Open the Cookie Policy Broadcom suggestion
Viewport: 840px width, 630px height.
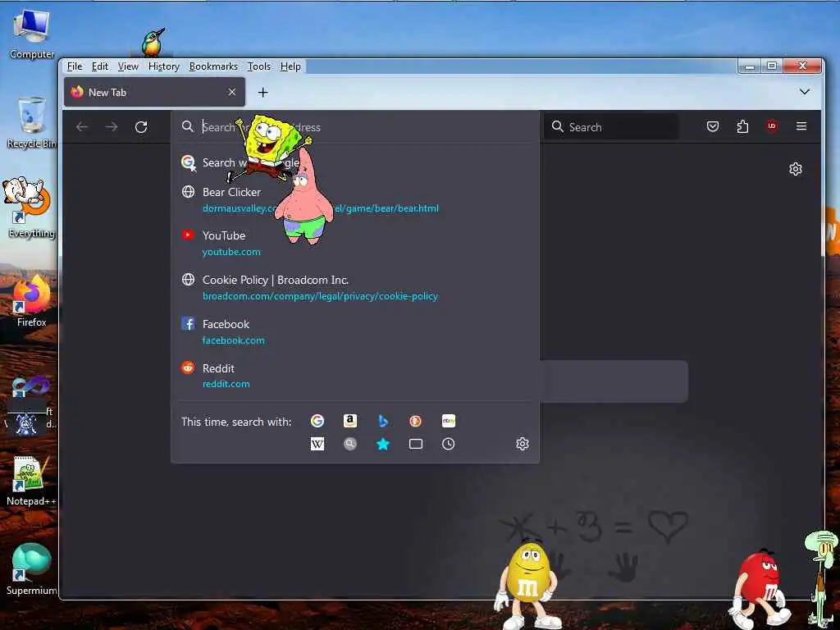coord(355,288)
